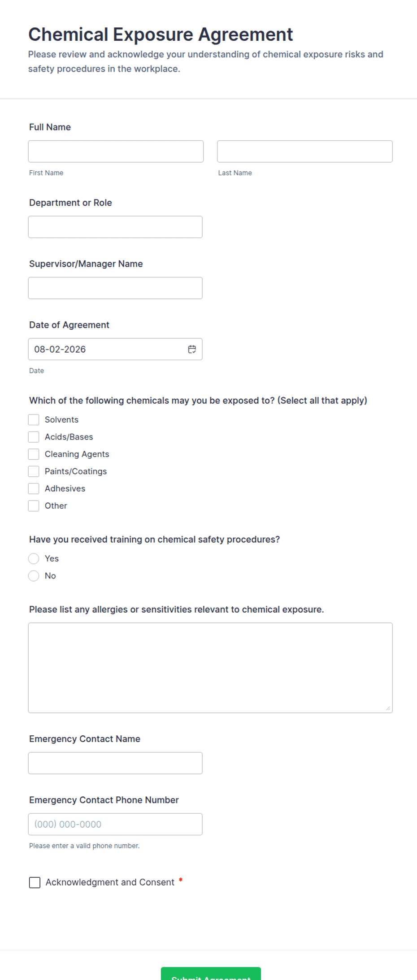
Task: Click the allergies or sensitivities text area
Action: [210, 668]
